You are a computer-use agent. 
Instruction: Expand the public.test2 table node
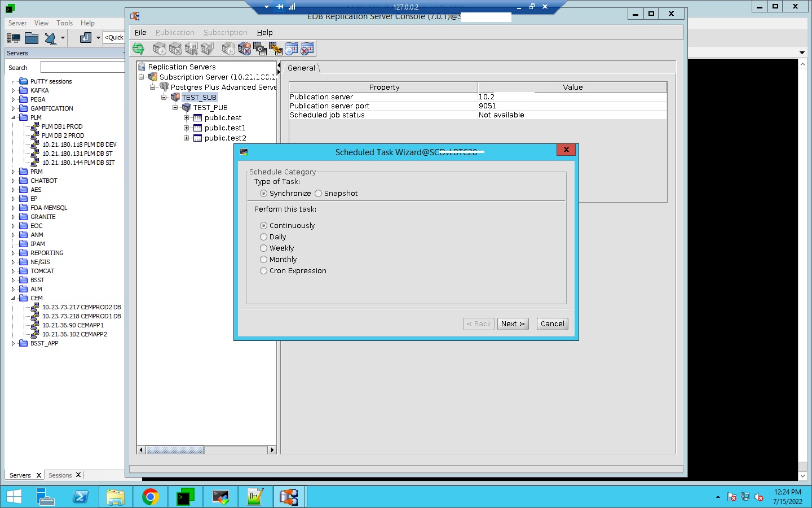pos(186,138)
